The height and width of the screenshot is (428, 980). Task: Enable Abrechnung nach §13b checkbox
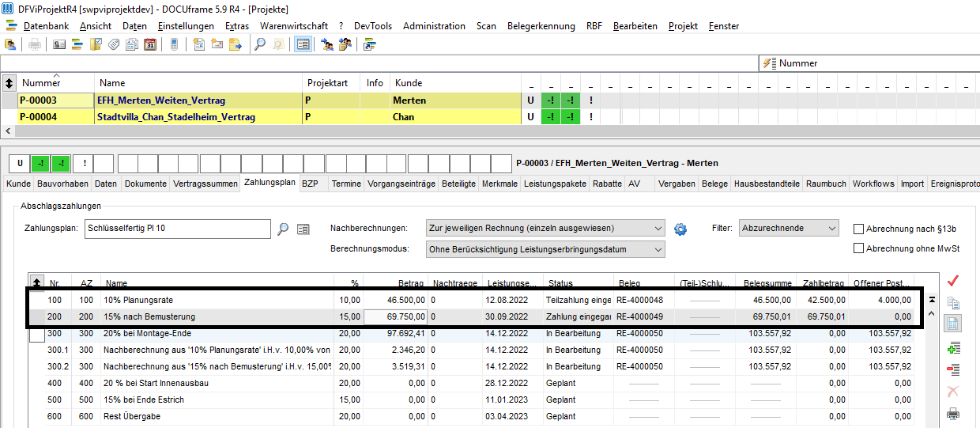[859, 229]
